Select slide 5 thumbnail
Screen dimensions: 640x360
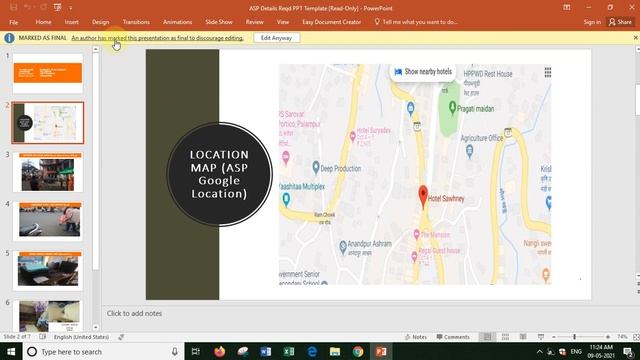pos(48,271)
